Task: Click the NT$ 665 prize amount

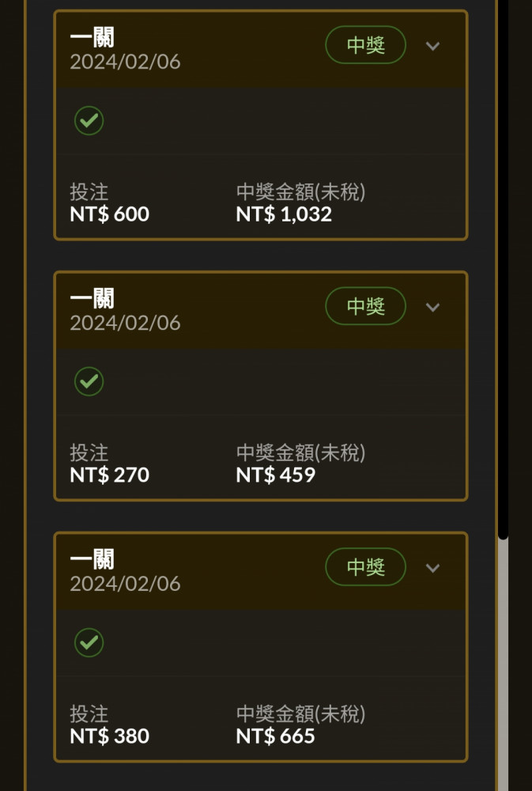Action: coord(275,736)
